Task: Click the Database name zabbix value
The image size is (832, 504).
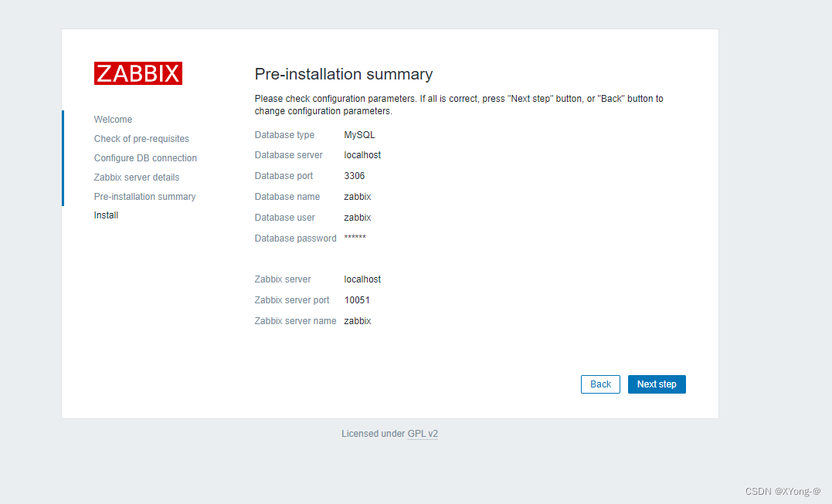Action: coord(357,197)
